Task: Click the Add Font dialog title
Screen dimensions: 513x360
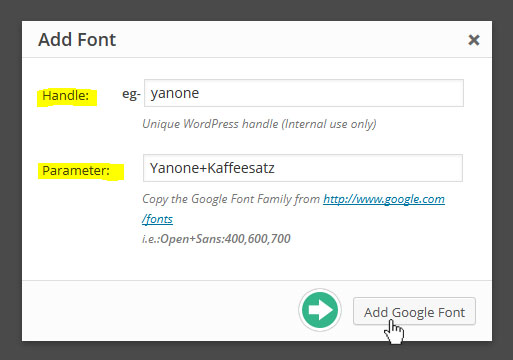Action: (x=77, y=39)
